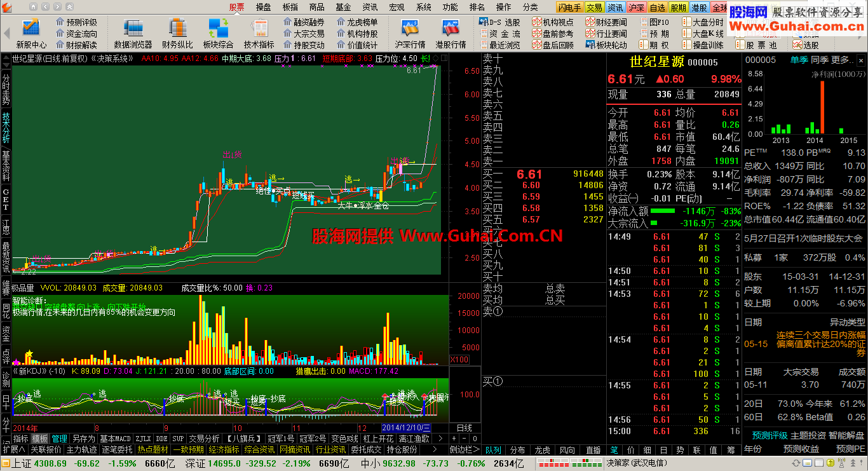Open the 预测评级 link at bottom right

click(x=770, y=435)
